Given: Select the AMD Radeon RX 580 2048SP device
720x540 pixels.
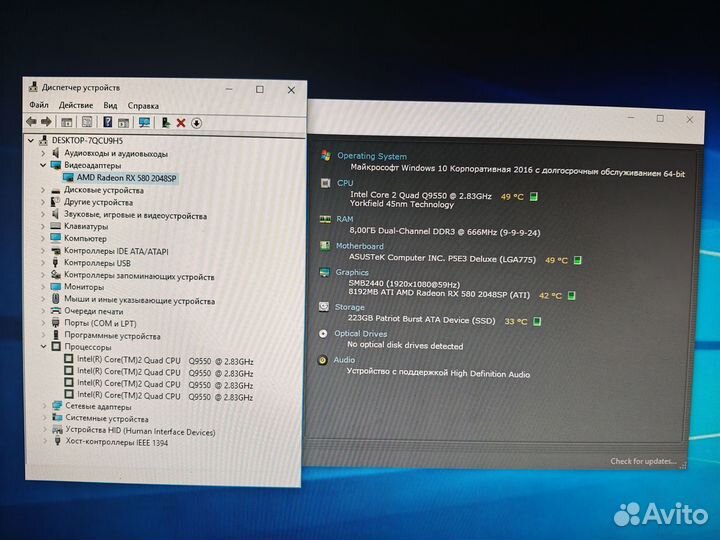Looking at the screenshot, I should pyautogui.click(x=126, y=177).
